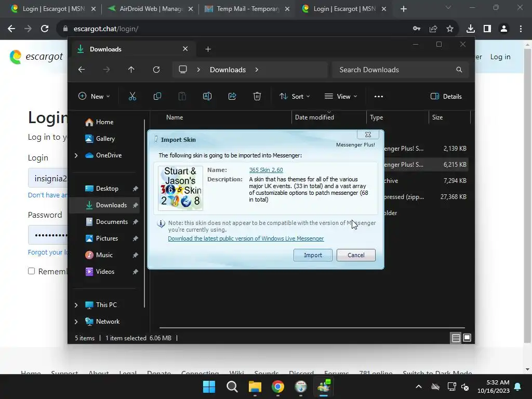The image size is (532, 399).
Task: Expand the Network tree node
Action: 76,322
